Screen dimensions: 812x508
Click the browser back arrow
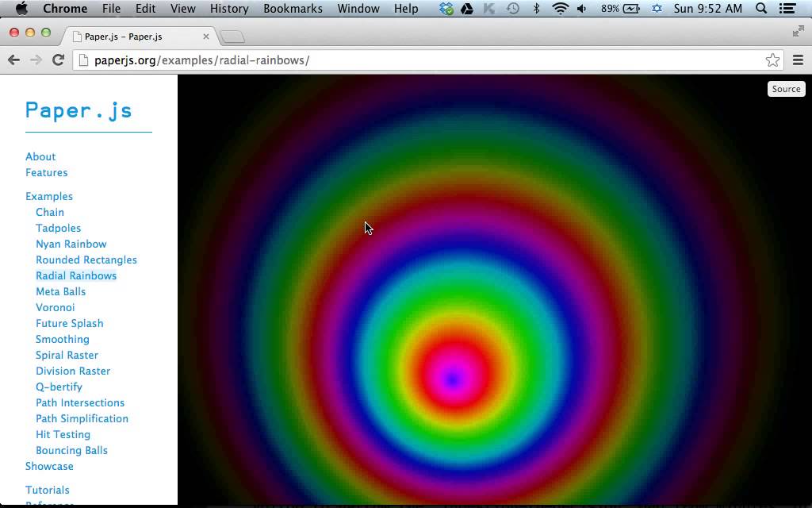(x=14, y=60)
